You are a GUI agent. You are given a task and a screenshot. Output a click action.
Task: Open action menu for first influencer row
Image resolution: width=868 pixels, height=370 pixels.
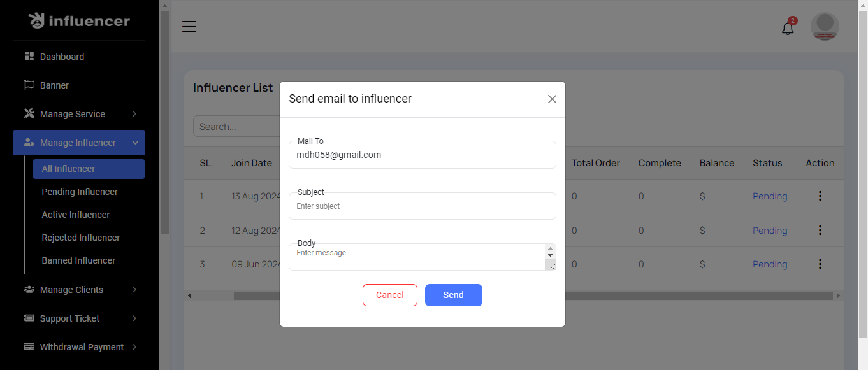click(820, 196)
